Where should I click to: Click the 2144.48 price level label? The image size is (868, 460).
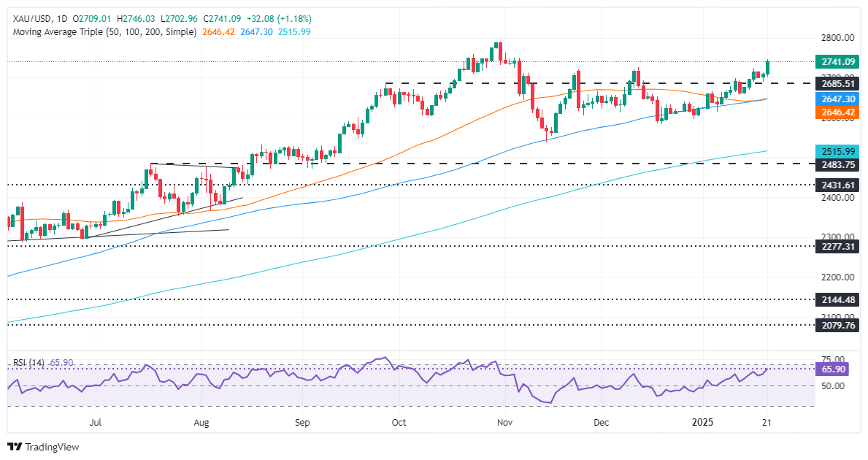pyautogui.click(x=837, y=299)
